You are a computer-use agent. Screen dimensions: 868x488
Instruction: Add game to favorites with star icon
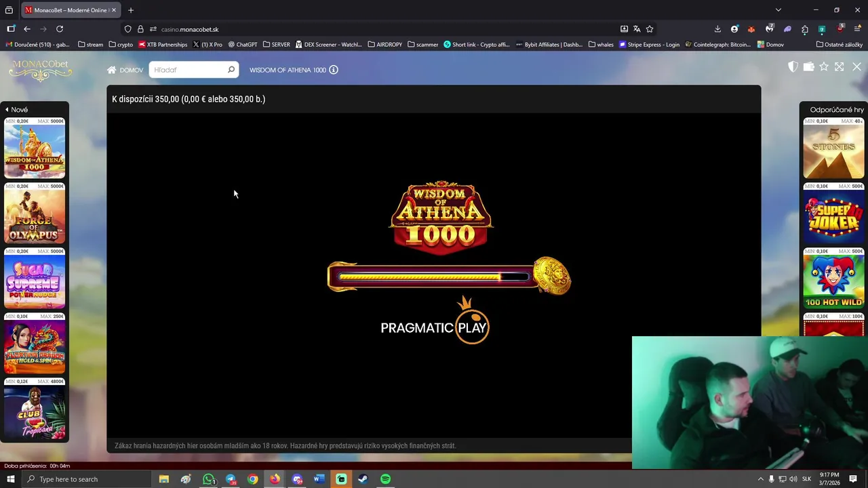[824, 66]
